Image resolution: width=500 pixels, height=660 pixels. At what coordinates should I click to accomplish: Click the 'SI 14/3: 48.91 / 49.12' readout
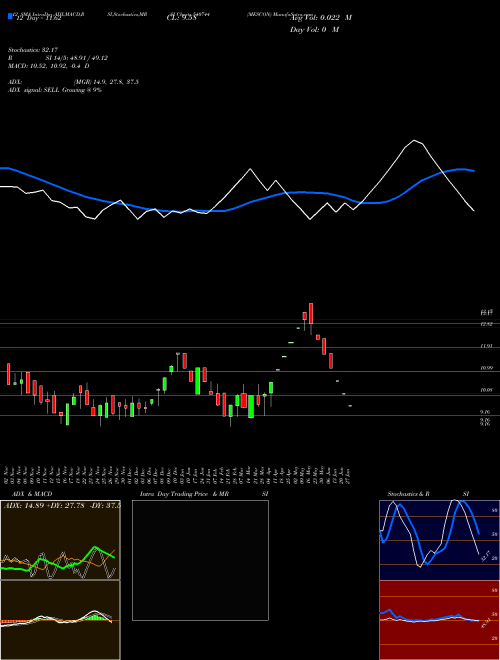(77, 58)
